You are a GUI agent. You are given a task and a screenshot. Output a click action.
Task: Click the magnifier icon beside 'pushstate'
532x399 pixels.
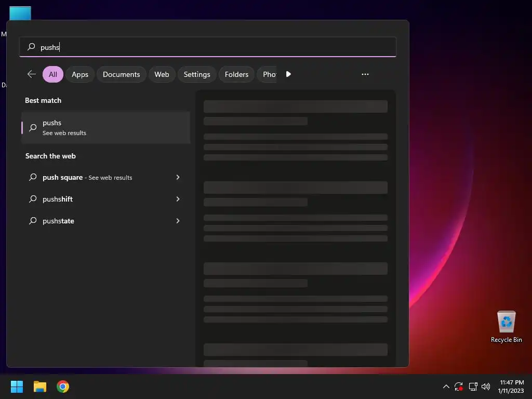(x=33, y=220)
